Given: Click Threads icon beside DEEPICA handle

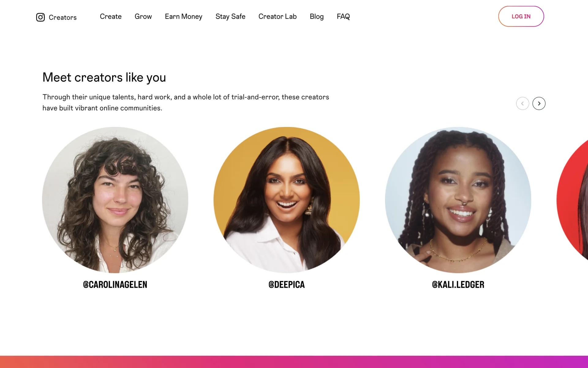Looking at the screenshot, I should pos(271,285).
